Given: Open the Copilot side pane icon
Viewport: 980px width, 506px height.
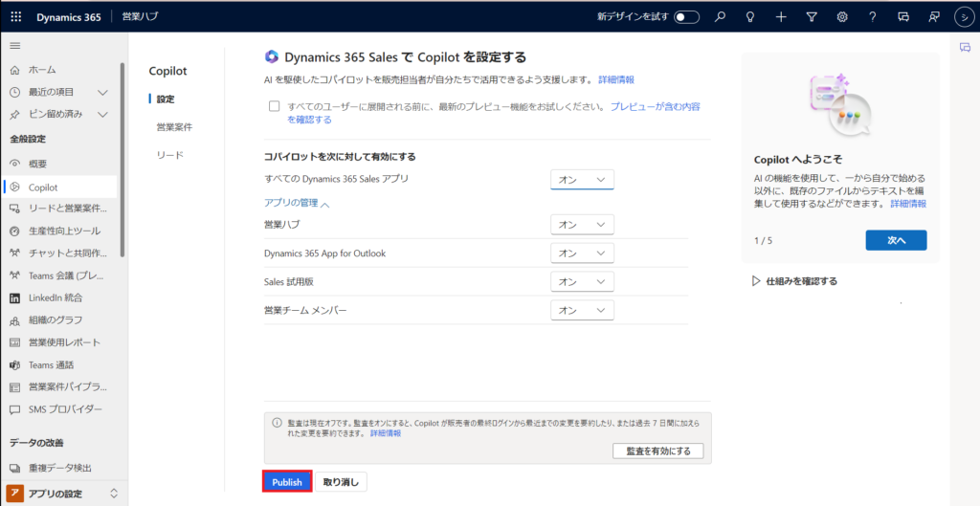Looking at the screenshot, I should [x=965, y=48].
